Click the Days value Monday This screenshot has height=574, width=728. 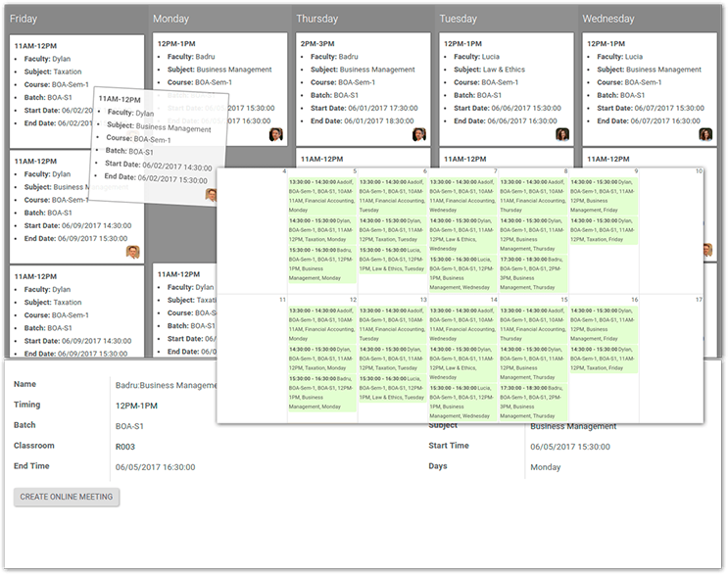tap(546, 467)
